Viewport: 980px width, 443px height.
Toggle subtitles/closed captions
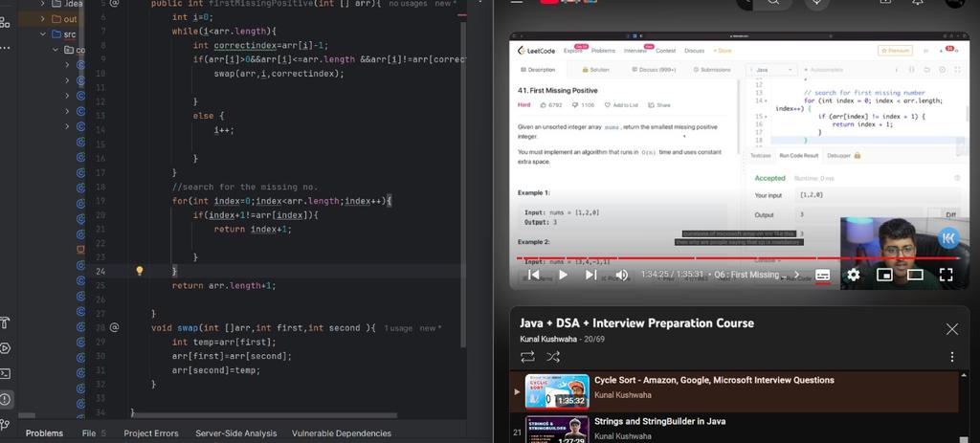point(822,275)
